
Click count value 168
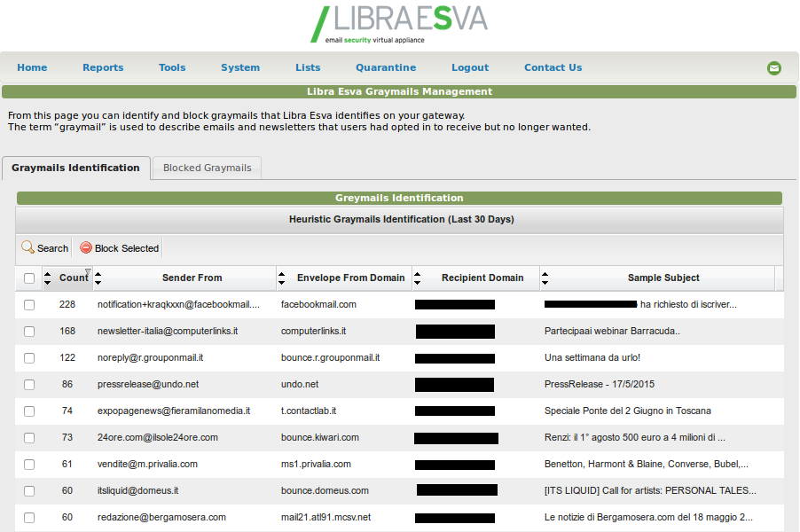[67, 331]
